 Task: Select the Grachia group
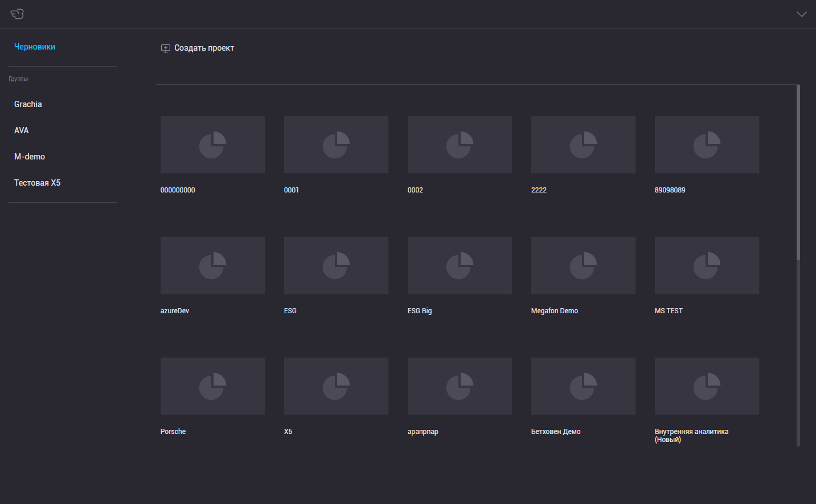tap(28, 104)
